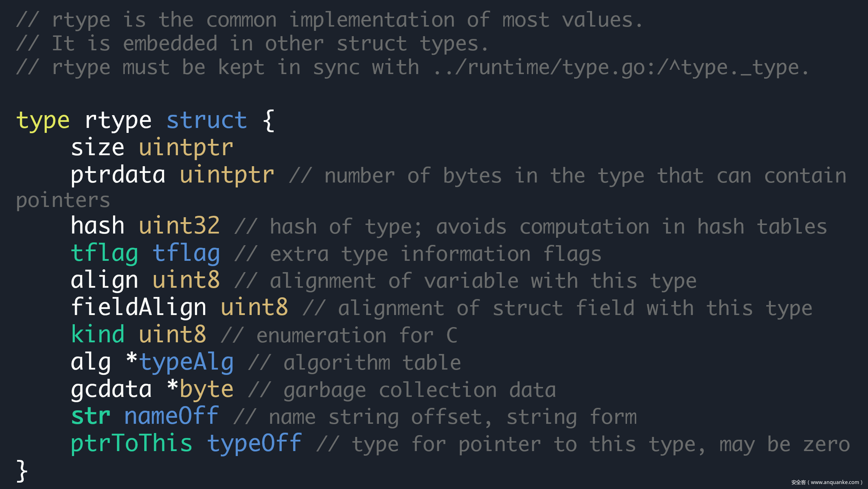Screen dimensions: 868x489
Task: Click the 'typeOff' type name
Action: (254, 443)
